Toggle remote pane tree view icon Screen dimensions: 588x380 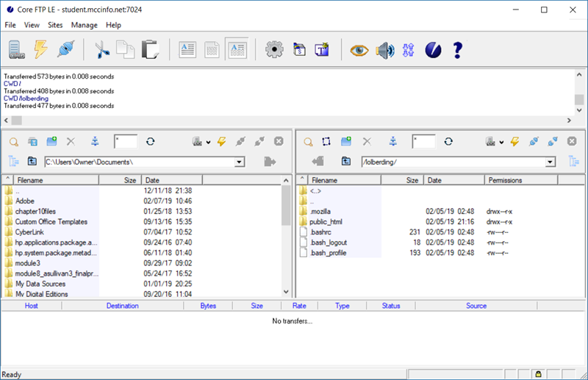tap(574, 161)
